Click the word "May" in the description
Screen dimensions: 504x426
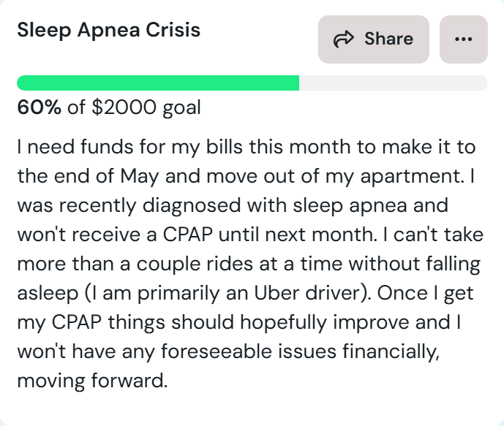(140, 177)
